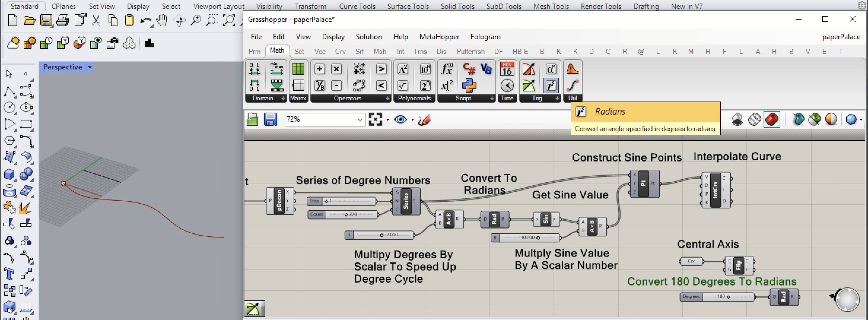Screen dimensions: 868x320
Task: Expand the Perspective viewport menu arrow
Action: point(90,67)
